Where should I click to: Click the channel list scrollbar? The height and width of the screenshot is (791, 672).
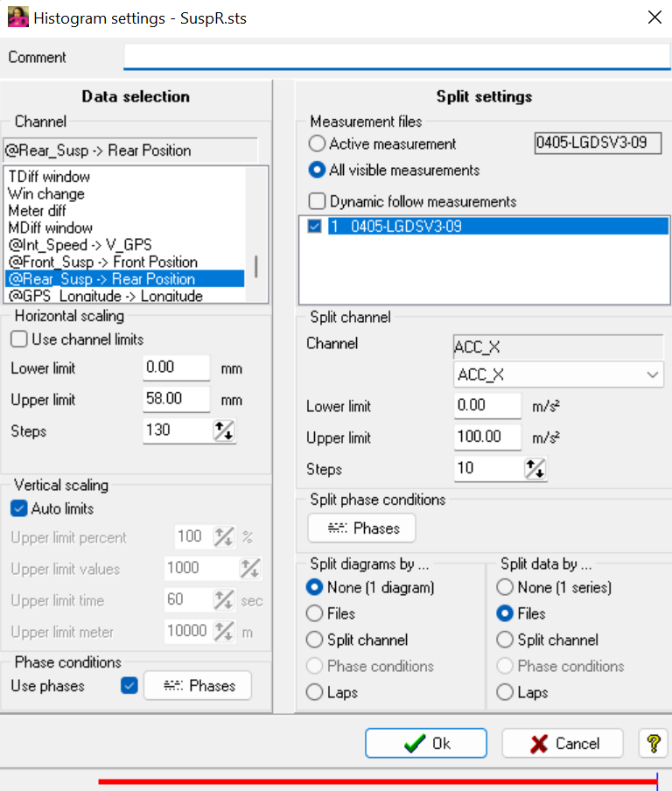(x=255, y=266)
